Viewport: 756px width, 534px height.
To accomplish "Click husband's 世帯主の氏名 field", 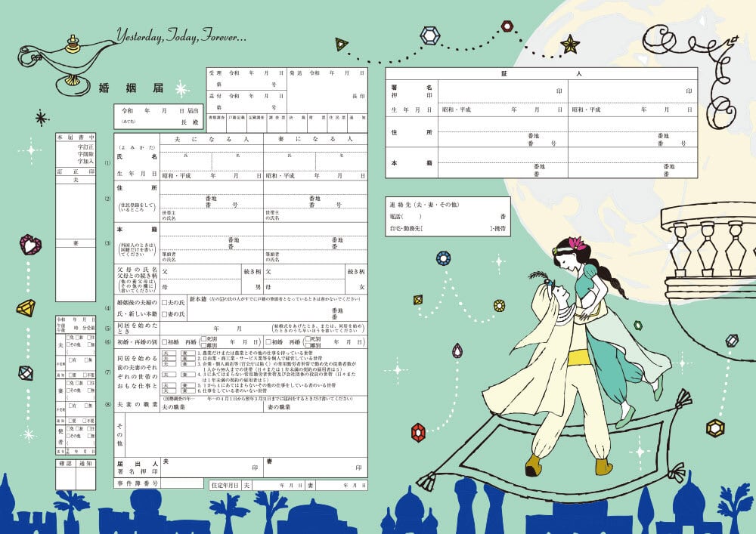I will [212, 215].
